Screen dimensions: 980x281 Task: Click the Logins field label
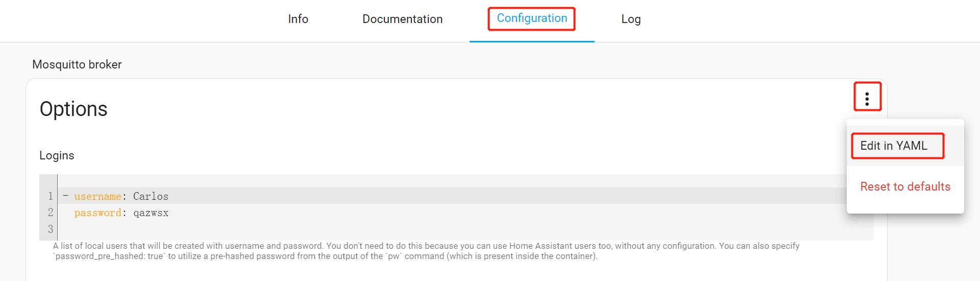(57, 155)
